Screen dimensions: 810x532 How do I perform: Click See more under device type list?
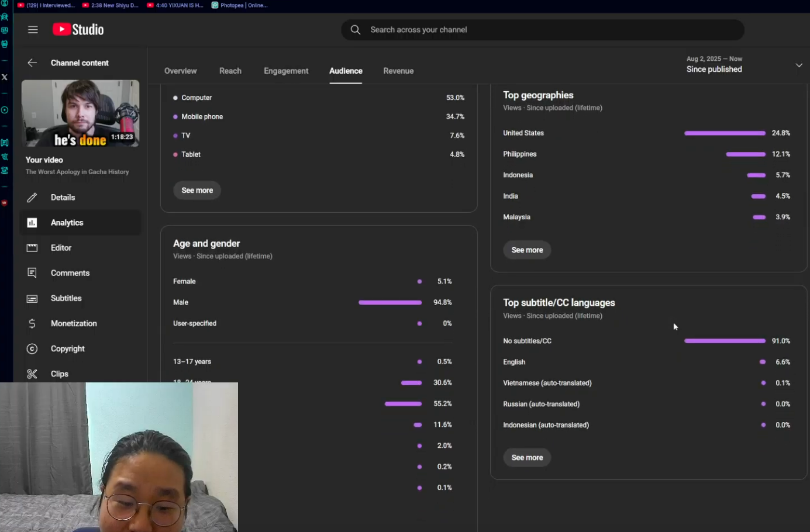(197, 191)
